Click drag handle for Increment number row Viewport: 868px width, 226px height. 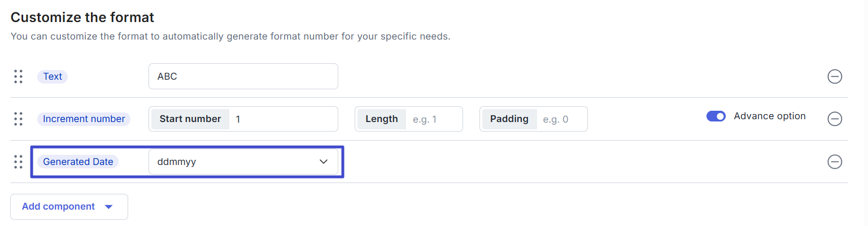pos(18,119)
